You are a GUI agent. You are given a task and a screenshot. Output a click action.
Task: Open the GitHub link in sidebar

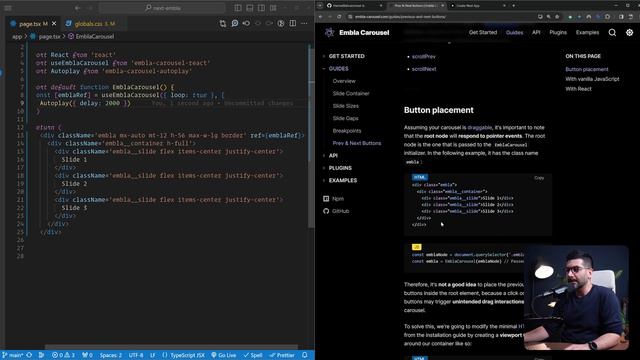(340, 211)
